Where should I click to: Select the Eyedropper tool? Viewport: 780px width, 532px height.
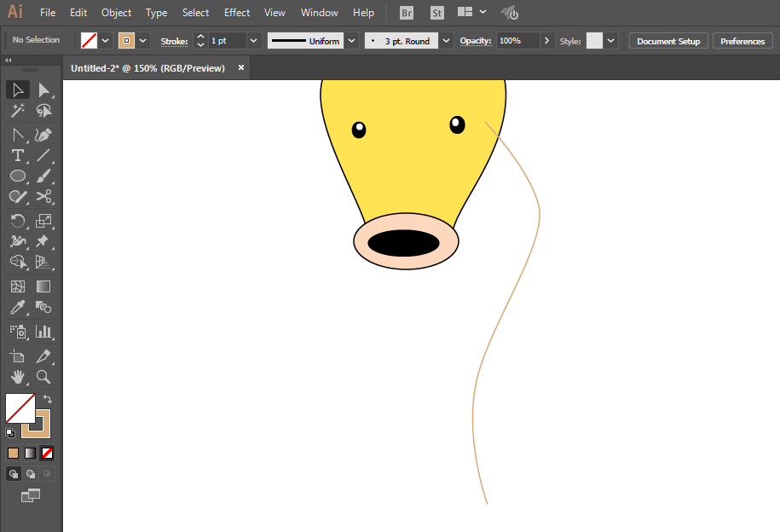click(17, 308)
